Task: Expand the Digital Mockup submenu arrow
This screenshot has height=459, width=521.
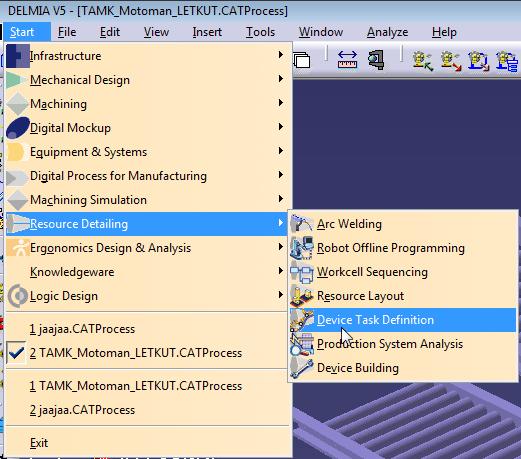Action: coord(281,127)
